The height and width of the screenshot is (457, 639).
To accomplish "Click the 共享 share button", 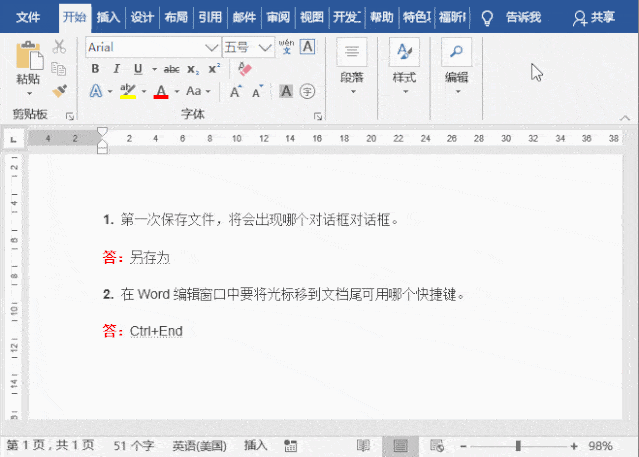I will 595,17.
